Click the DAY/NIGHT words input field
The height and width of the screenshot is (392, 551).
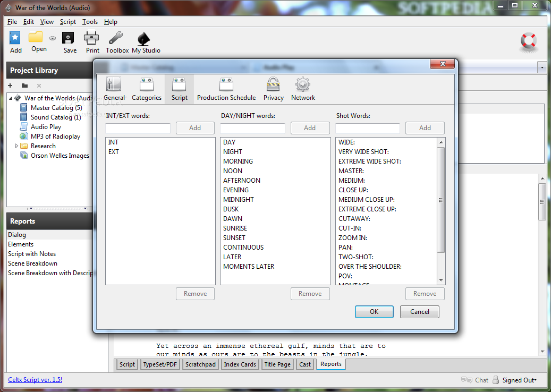pos(253,128)
